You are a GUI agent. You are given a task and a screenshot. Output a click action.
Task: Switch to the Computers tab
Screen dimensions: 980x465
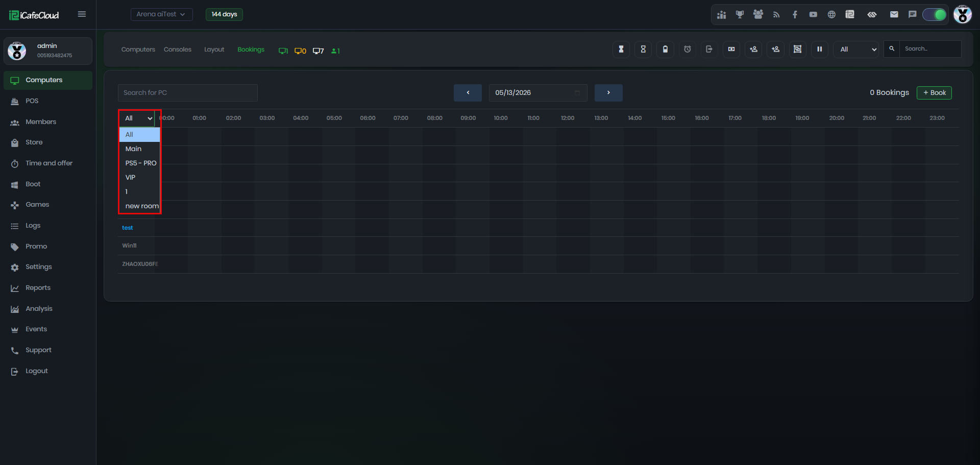tap(138, 50)
